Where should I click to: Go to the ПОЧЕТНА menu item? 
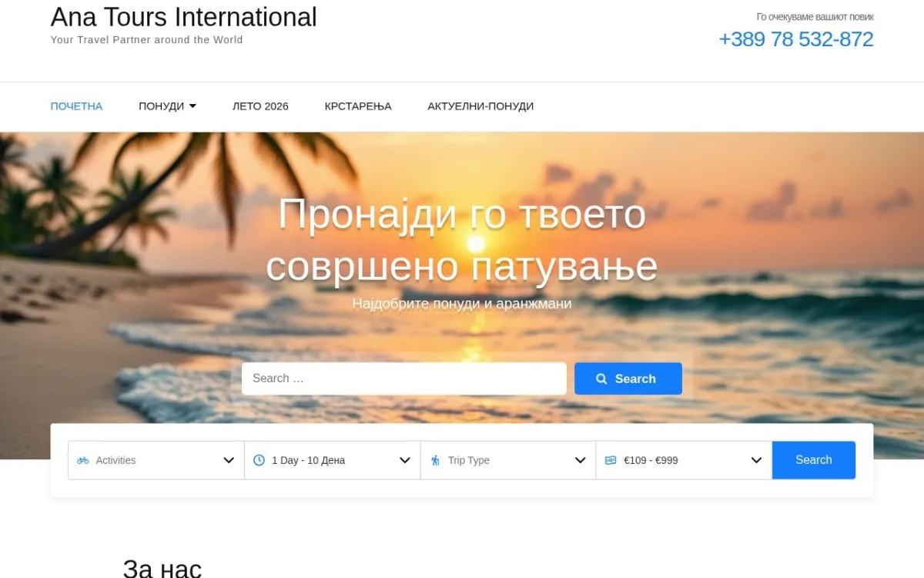coord(76,106)
